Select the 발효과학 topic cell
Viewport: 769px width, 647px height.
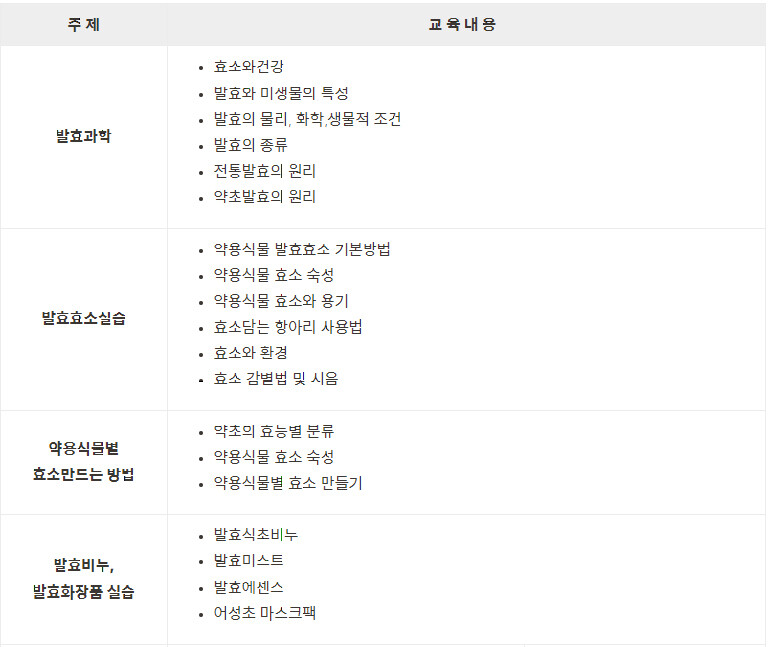[x=83, y=136]
